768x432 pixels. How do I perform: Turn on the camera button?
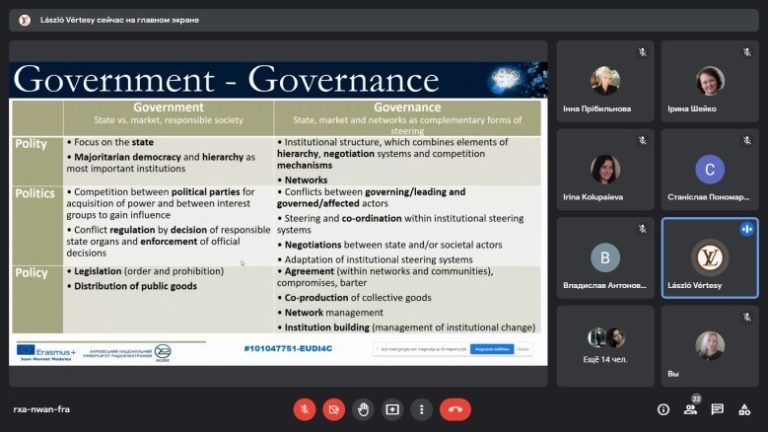click(x=334, y=409)
